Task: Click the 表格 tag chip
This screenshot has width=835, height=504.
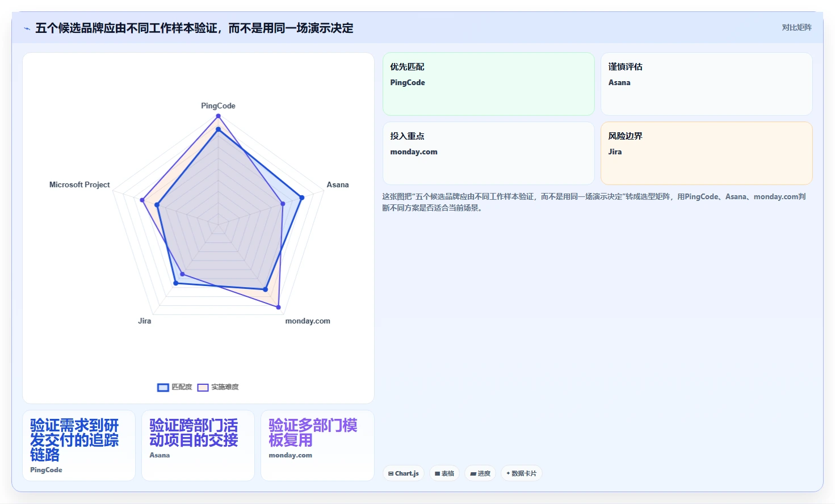Action: click(444, 473)
